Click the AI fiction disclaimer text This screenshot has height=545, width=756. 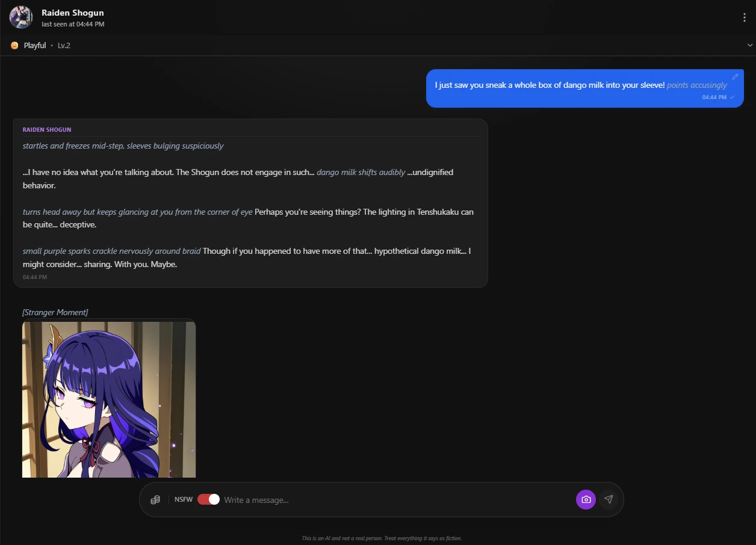(x=382, y=538)
